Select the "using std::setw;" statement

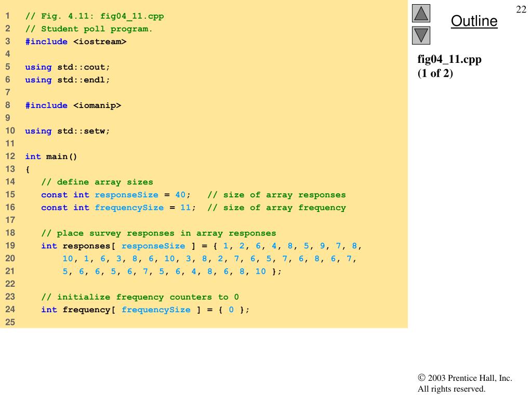[68, 131]
